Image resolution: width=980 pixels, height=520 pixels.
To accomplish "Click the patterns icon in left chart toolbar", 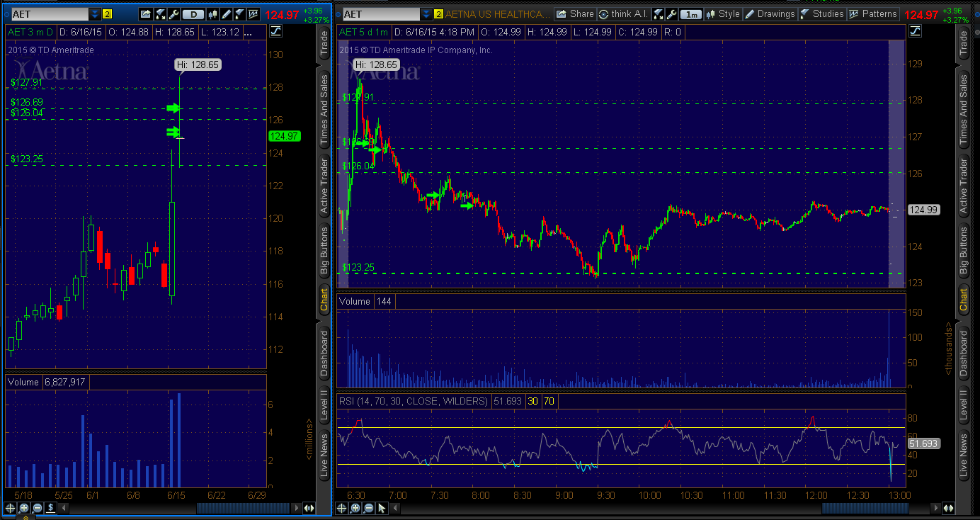I will [x=253, y=14].
